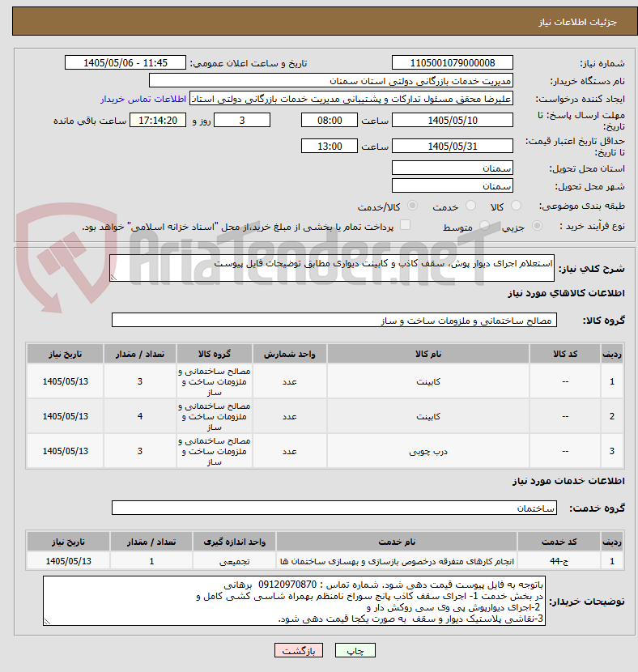Click service name انجام کارهای متفرقه cell
The image size is (638, 672).
397,561
